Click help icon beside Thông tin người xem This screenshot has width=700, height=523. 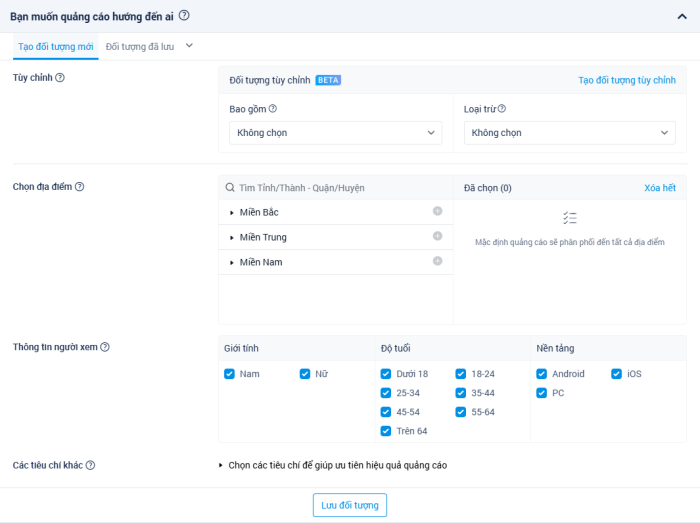(x=105, y=347)
